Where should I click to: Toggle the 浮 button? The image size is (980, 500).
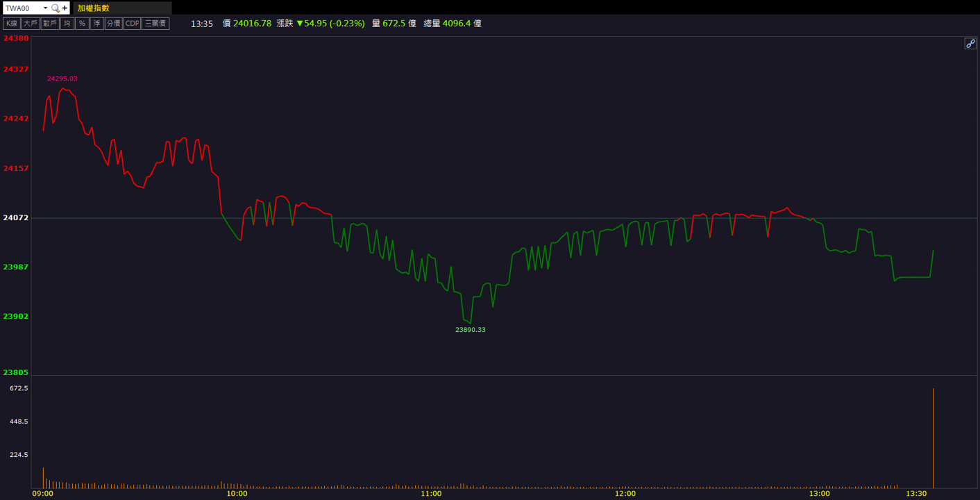97,24
